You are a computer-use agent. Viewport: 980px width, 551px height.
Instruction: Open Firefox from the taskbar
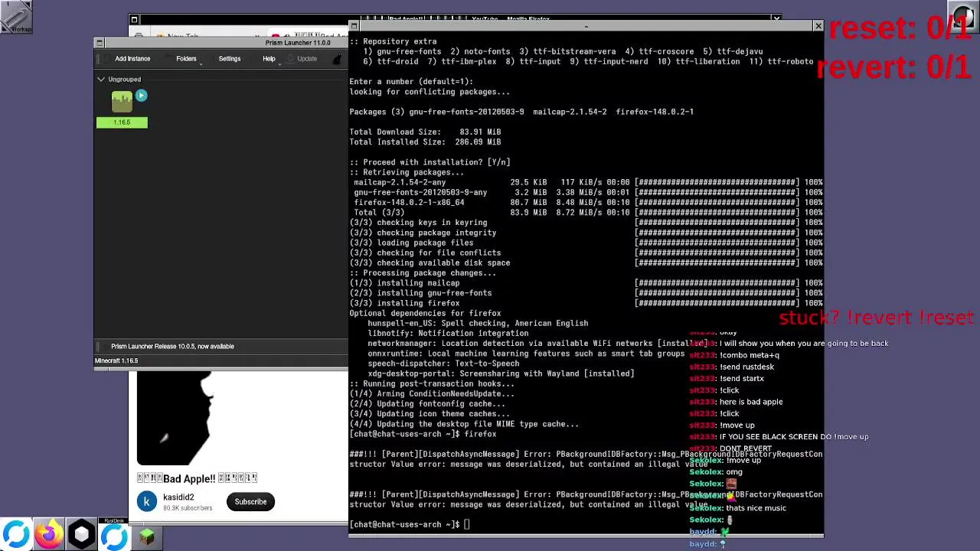(x=49, y=535)
